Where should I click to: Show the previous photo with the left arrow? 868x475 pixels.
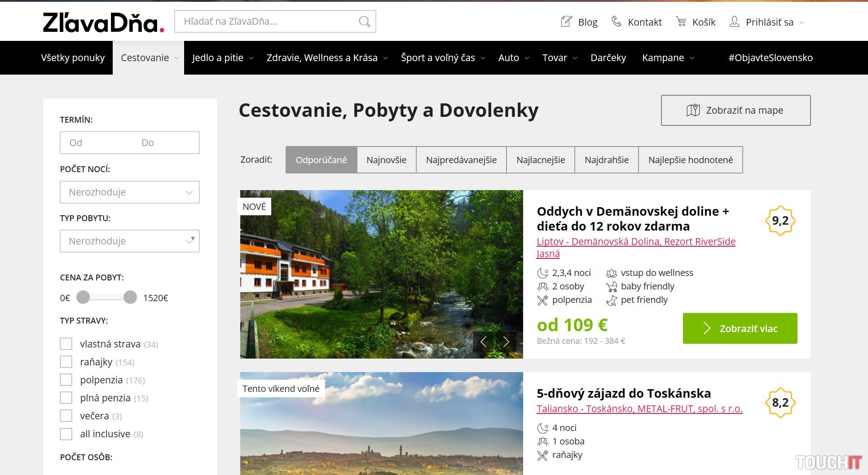click(x=484, y=342)
